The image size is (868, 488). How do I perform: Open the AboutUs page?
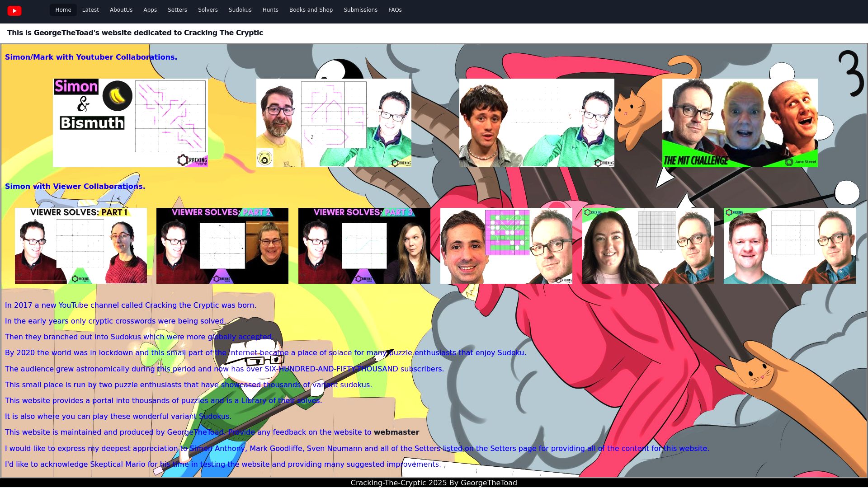tap(121, 10)
